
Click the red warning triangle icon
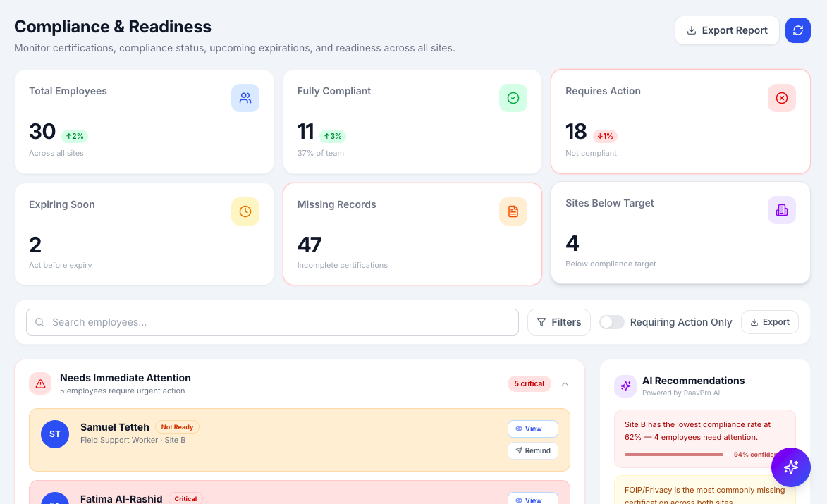click(x=40, y=383)
